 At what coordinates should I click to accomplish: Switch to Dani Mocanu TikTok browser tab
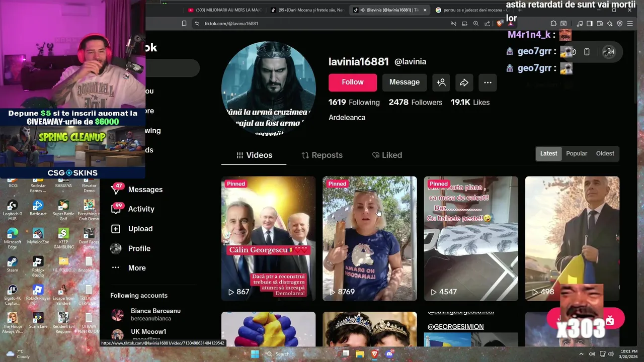pyautogui.click(x=307, y=10)
